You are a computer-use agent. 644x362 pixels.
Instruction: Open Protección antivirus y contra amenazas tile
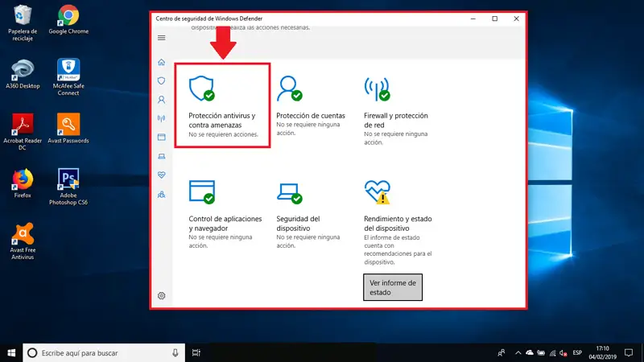(223, 106)
